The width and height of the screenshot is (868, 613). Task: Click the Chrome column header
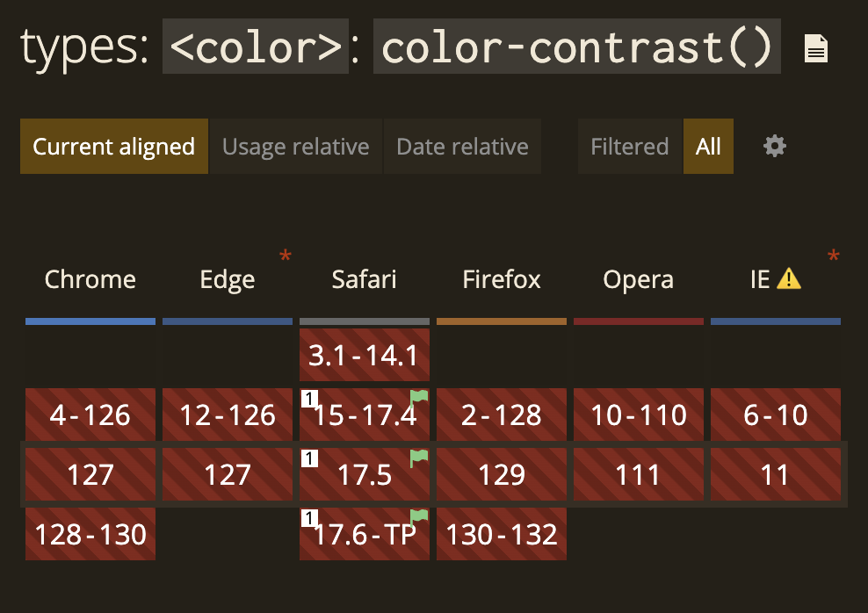(x=90, y=279)
